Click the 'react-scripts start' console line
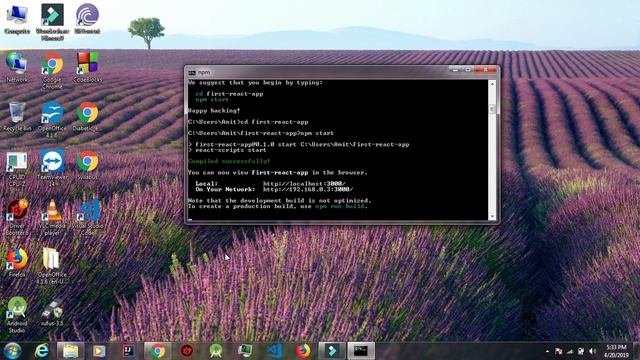Viewport: 640px width, 360px height. pos(231,150)
